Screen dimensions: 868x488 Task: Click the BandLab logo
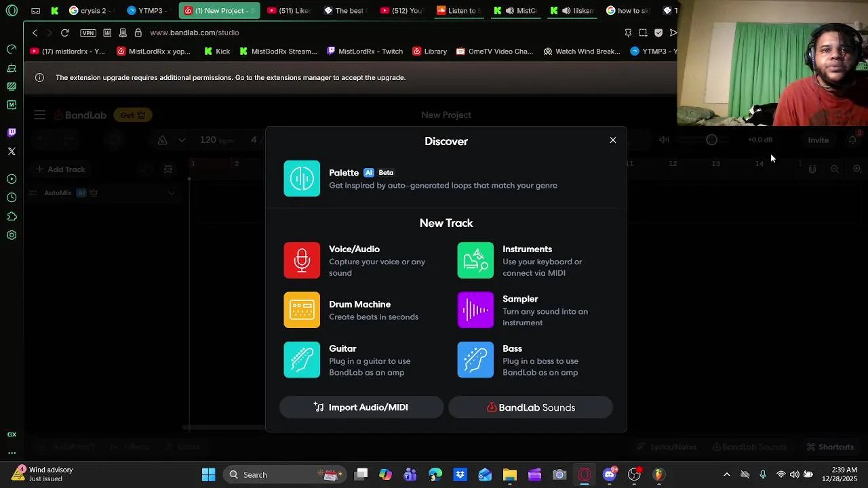pyautogui.click(x=80, y=115)
